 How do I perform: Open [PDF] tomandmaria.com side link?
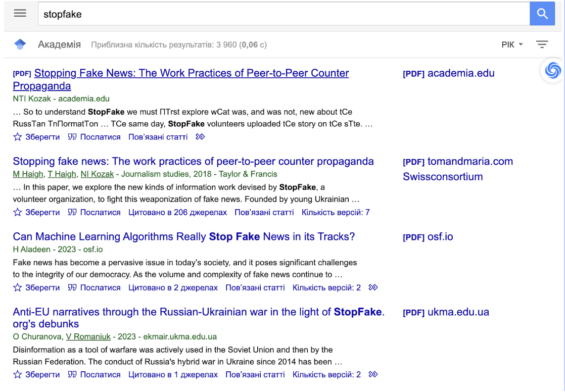[458, 162]
